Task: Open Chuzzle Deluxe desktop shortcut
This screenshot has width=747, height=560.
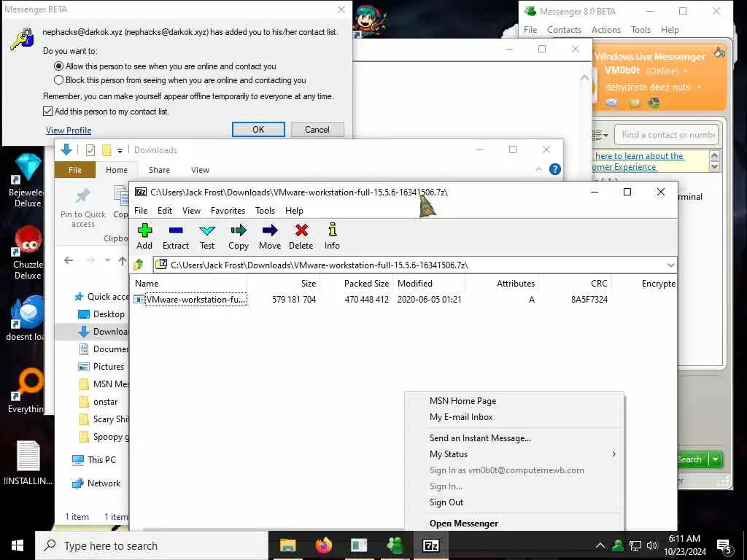Action: point(28,252)
